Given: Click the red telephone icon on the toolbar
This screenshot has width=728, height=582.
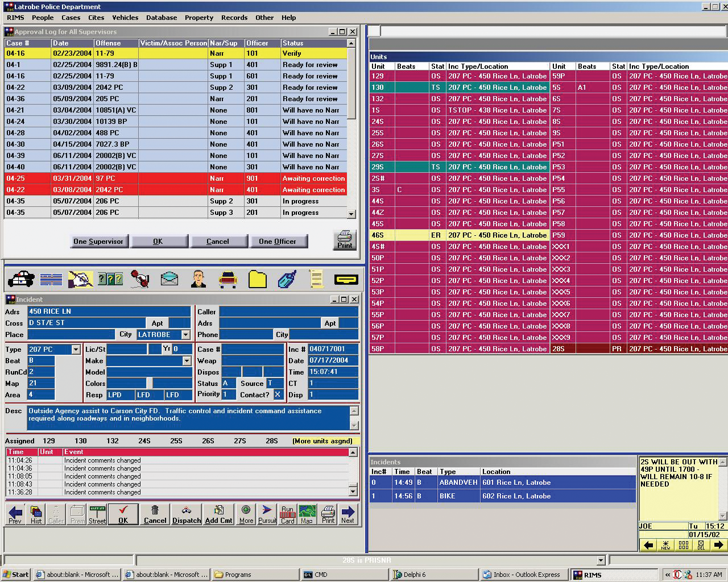Looking at the screenshot, I should (x=139, y=278).
